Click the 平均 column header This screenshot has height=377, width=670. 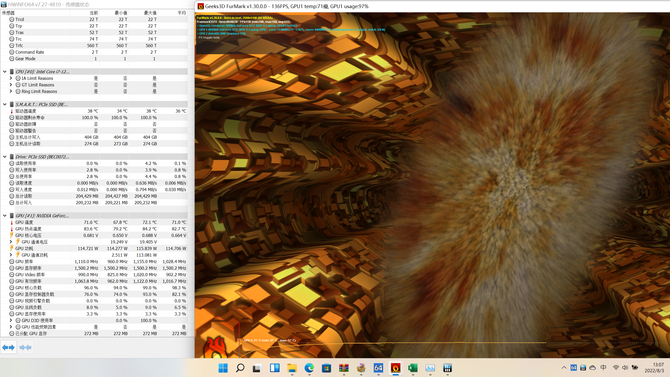pyautogui.click(x=182, y=13)
